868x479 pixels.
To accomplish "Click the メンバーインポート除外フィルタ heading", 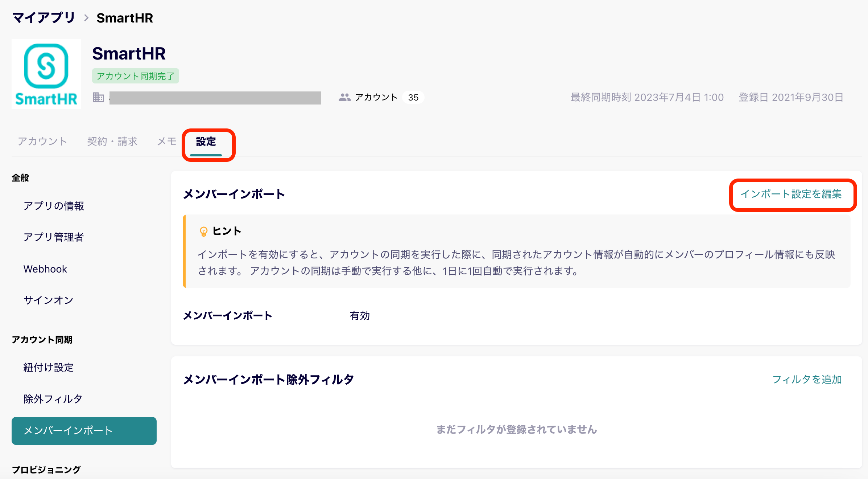I will point(268,379).
